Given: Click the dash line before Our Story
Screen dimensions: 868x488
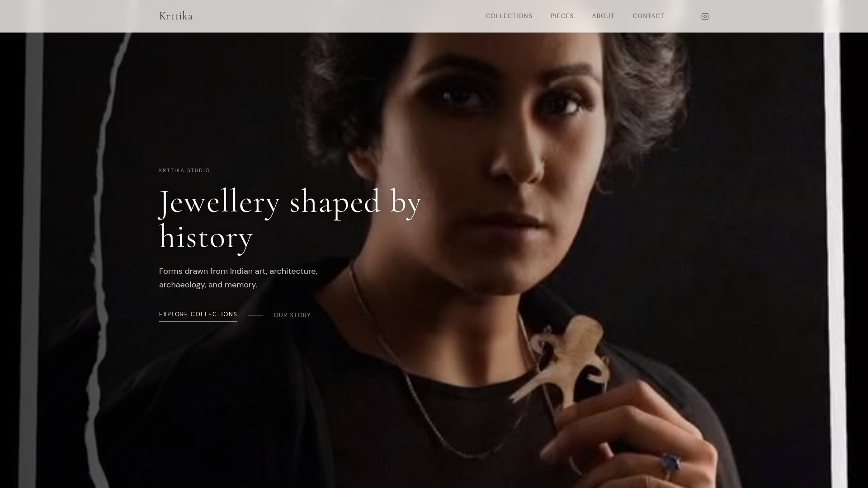Looking at the screenshot, I should click(255, 315).
